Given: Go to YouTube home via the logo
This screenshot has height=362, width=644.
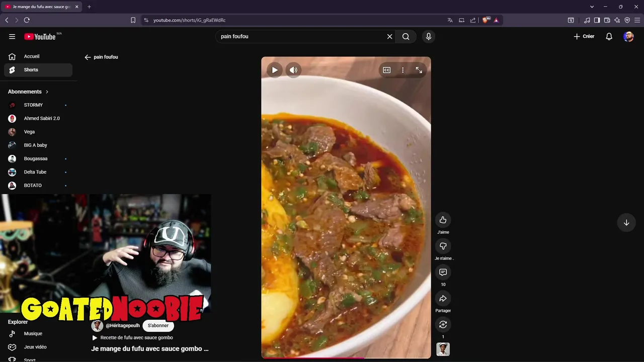Looking at the screenshot, I should pyautogui.click(x=40, y=36).
